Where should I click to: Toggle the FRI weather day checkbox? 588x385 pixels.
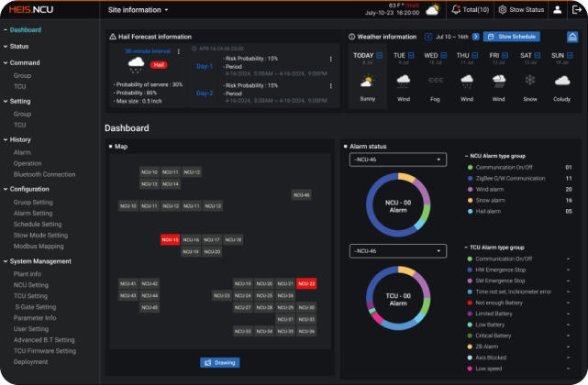505,55
